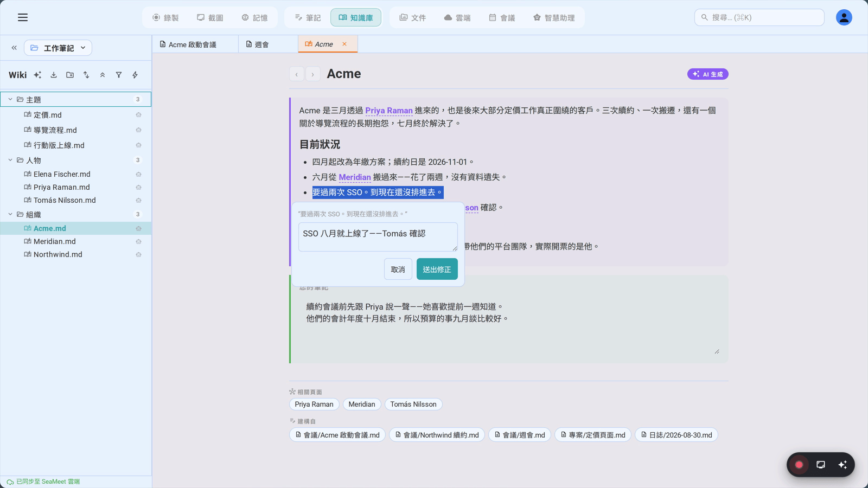
Task: Go to previous page with back arrow
Action: (x=296, y=74)
